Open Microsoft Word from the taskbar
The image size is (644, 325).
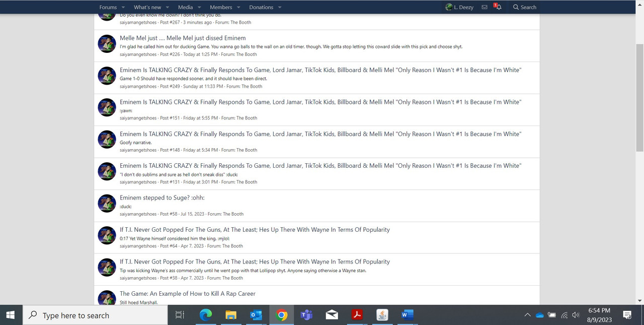pos(408,315)
